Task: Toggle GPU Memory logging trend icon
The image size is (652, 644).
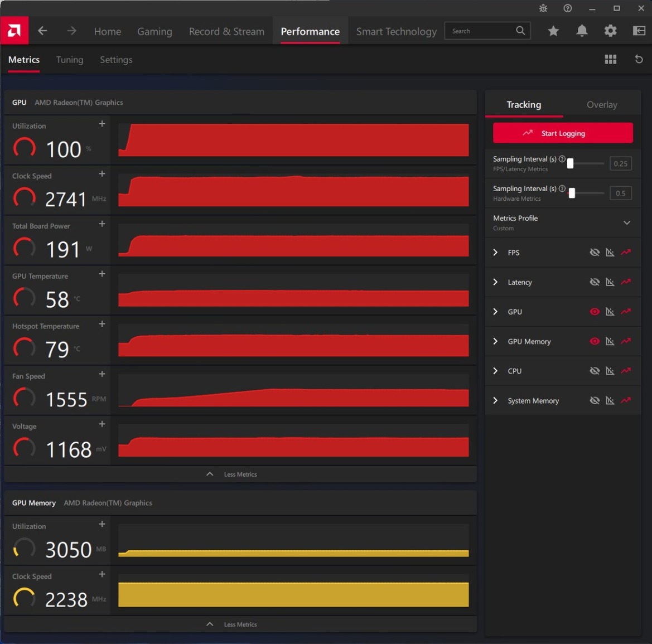Action: pos(626,341)
